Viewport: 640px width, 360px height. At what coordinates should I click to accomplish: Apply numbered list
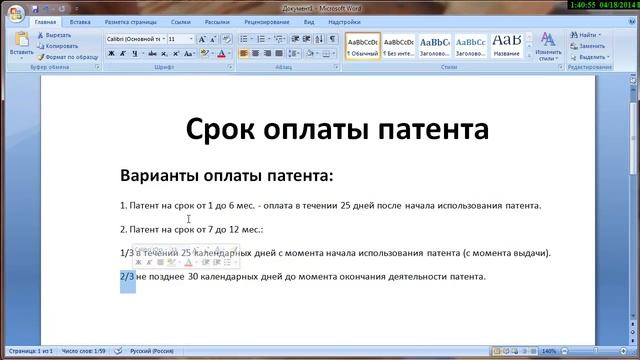click(261, 39)
